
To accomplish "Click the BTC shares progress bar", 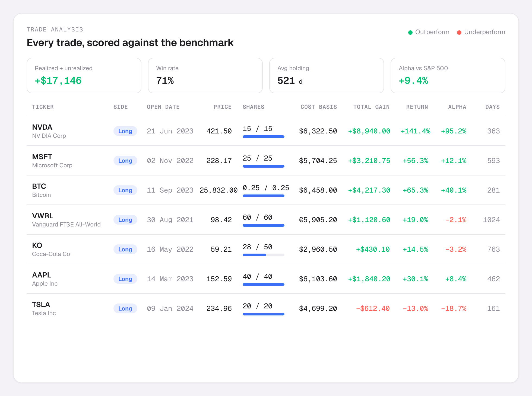I will pos(264,196).
